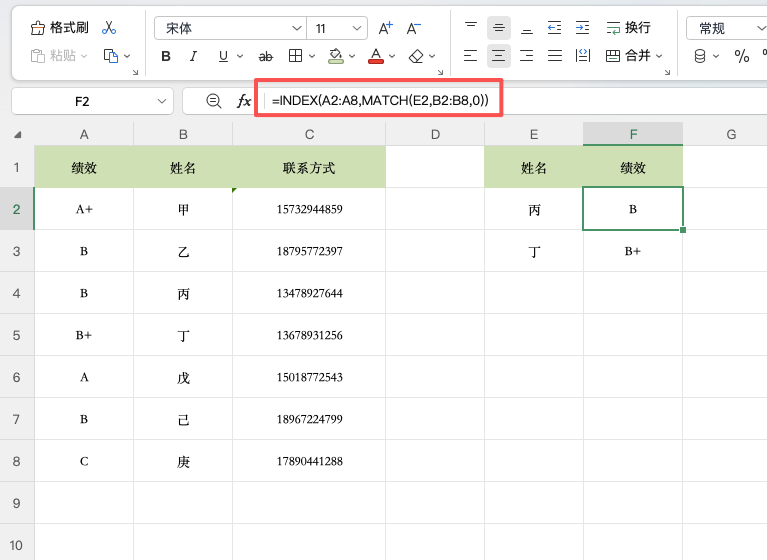Click the fx Insert Function icon
Viewport: 767px width, 560px height.
click(x=244, y=101)
